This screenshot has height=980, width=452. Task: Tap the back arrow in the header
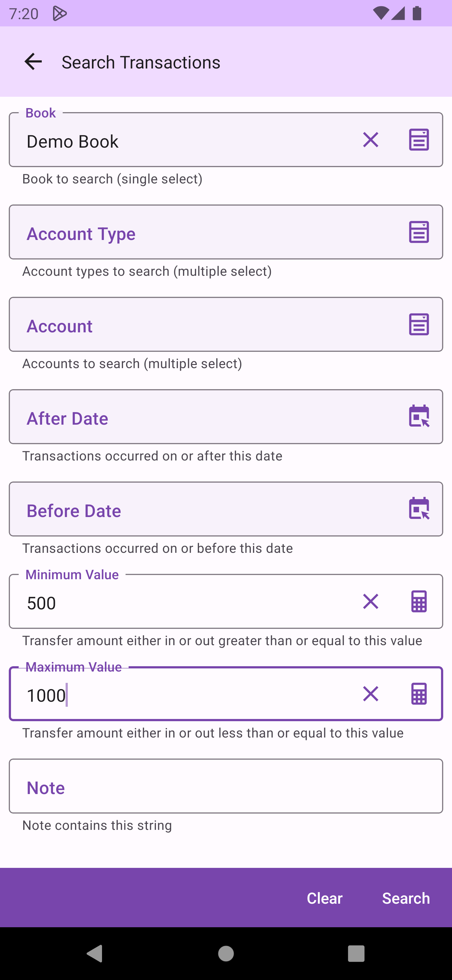coord(33,62)
